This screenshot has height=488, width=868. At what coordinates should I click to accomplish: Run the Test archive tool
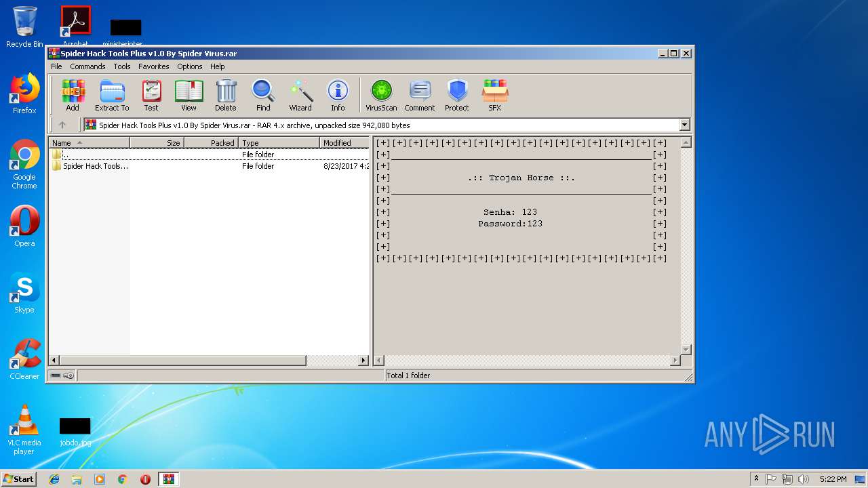(x=151, y=96)
